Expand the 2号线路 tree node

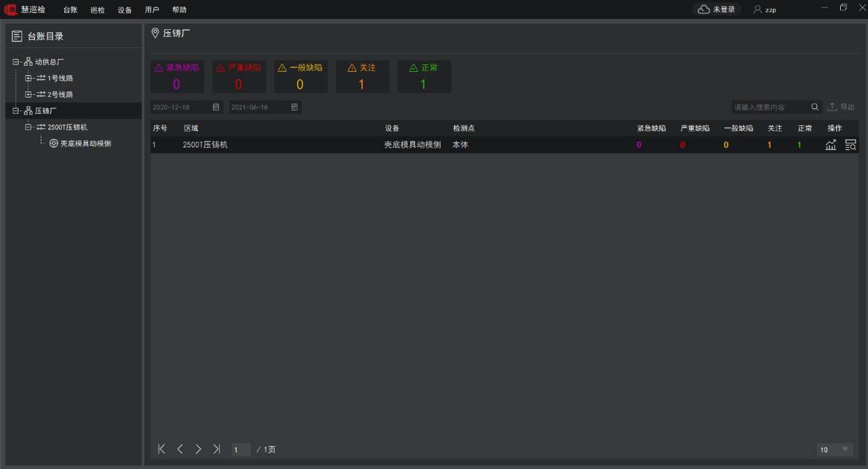point(28,95)
